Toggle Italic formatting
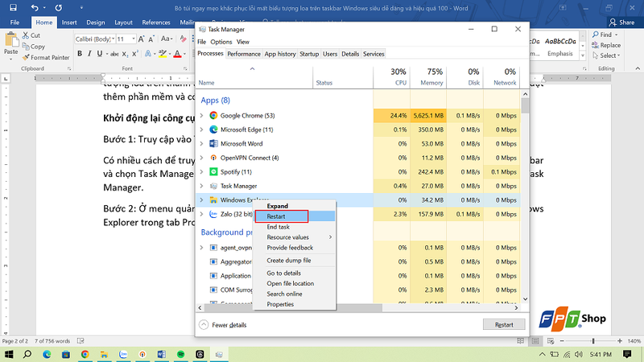This screenshot has height=362, width=644. 89,54
